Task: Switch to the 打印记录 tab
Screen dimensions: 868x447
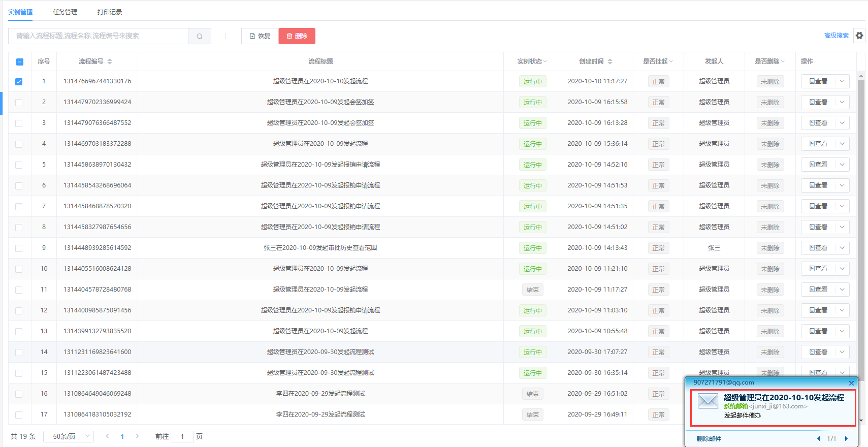Action: [x=110, y=12]
